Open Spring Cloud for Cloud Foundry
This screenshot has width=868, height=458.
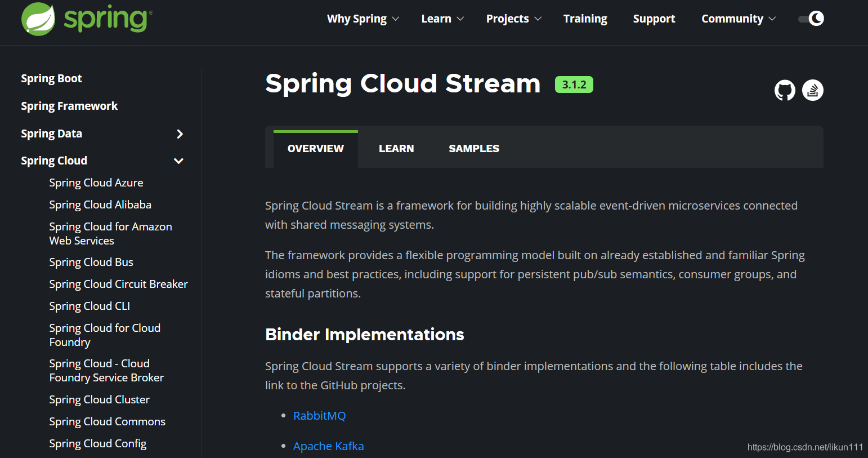pyautogui.click(x=105, y=335)
